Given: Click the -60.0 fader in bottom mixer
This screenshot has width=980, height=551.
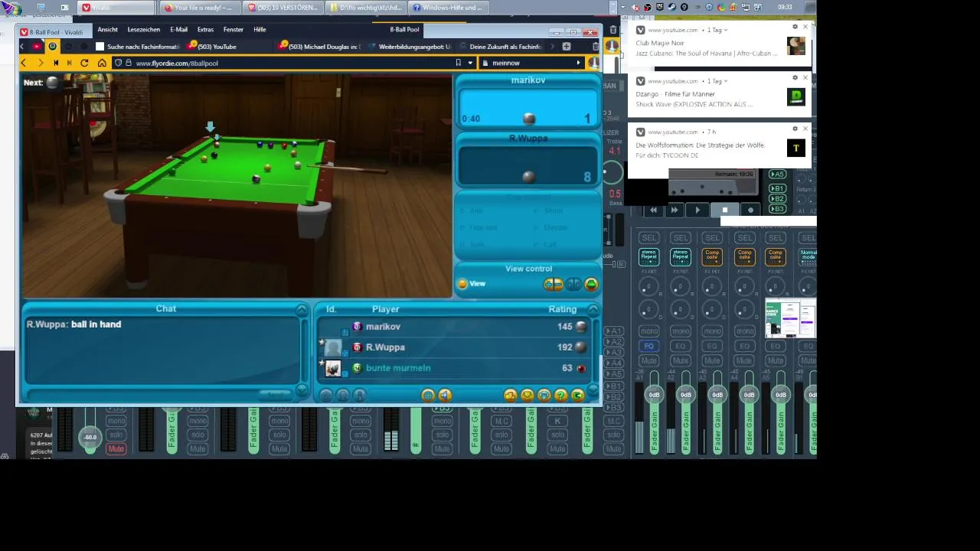Looking at the screenshot, I should pos(90,437).
